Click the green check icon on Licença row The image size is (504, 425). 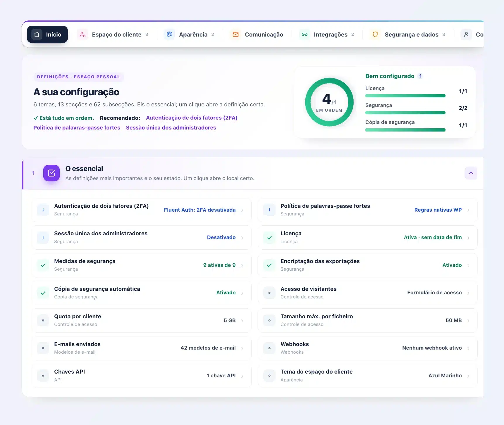(x=269, y=238)
